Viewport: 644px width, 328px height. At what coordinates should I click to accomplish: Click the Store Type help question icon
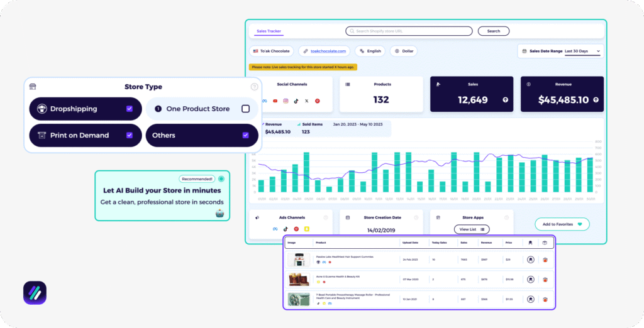pos(254,87)
